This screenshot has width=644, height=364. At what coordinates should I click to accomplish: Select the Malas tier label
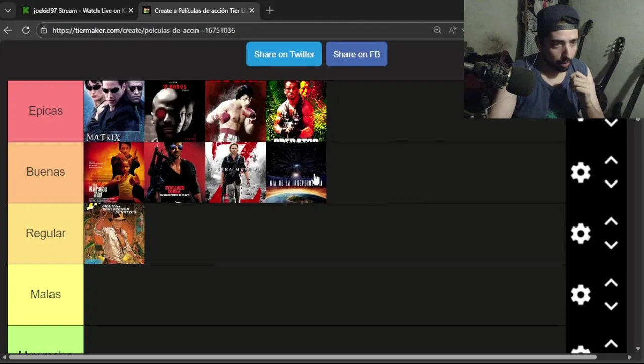click(x=45, y=294)
